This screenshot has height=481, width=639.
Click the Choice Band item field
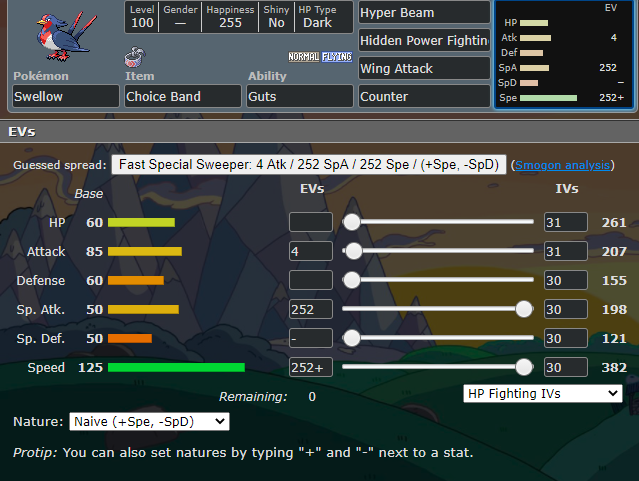(x=183, y=96)
